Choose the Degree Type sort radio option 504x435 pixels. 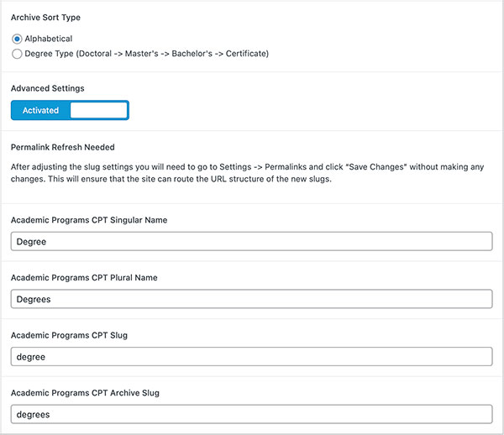pyautogui.click(x=17, y=54)
